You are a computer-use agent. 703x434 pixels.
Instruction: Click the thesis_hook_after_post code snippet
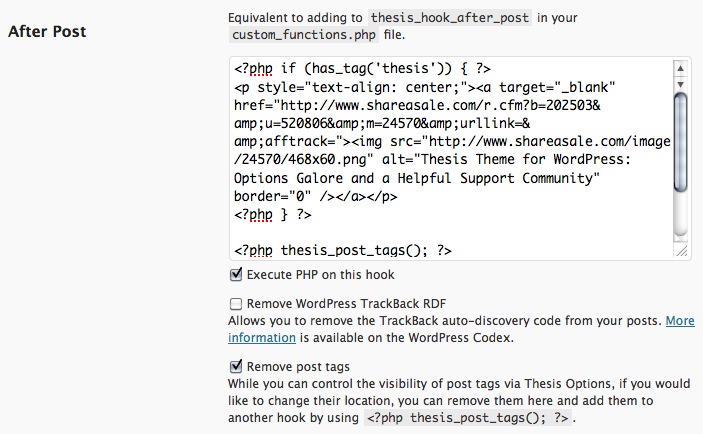[x=450, y=17]
